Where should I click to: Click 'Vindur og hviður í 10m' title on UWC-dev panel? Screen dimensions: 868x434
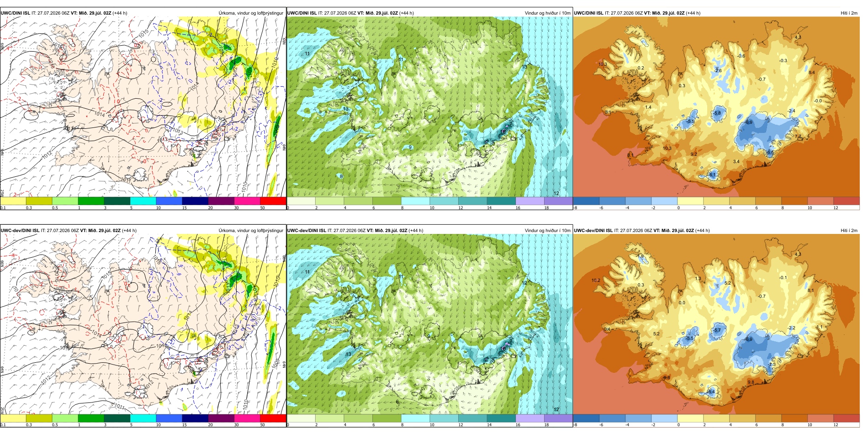[548, 231]
